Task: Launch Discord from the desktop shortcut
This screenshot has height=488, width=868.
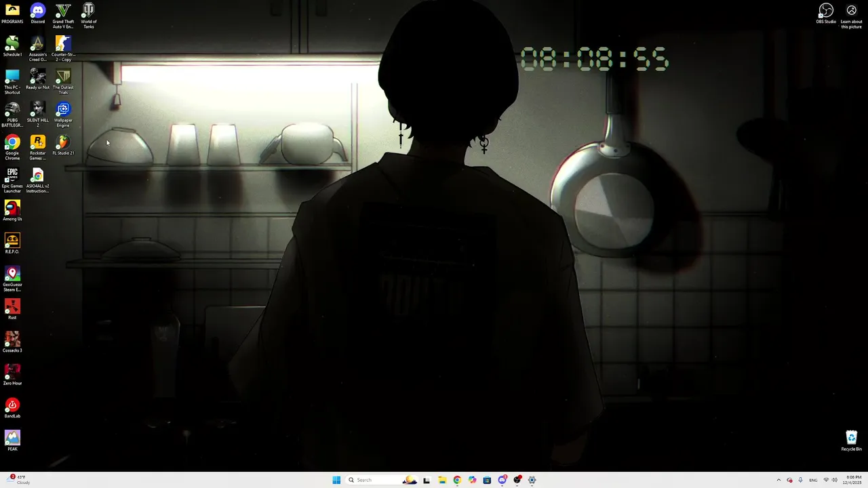Action: click(x=38, y=14)
